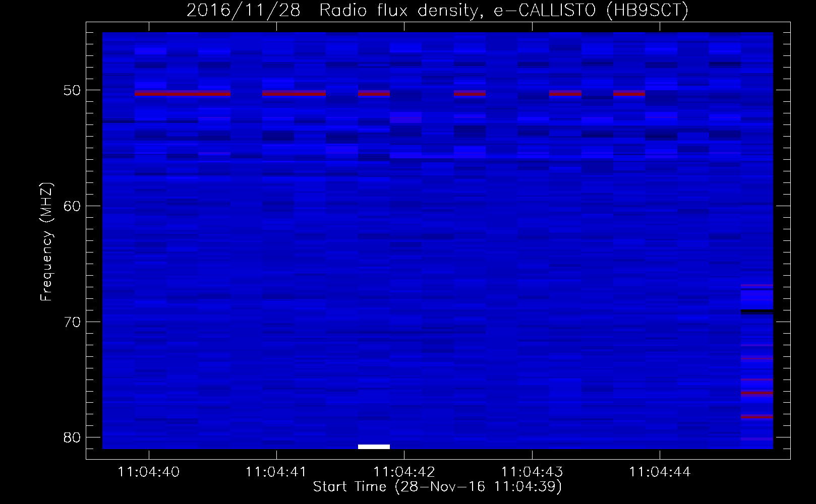816x504 pixels.
Task: Click the 11:04:43 time tick label
Action: (532, 472)
